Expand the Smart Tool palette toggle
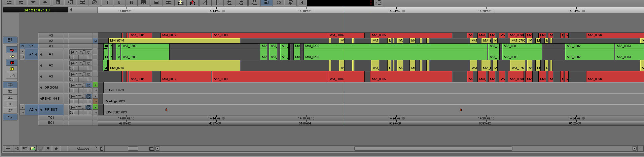This screenshot has width=644, height=157. [x=10, y=40]
